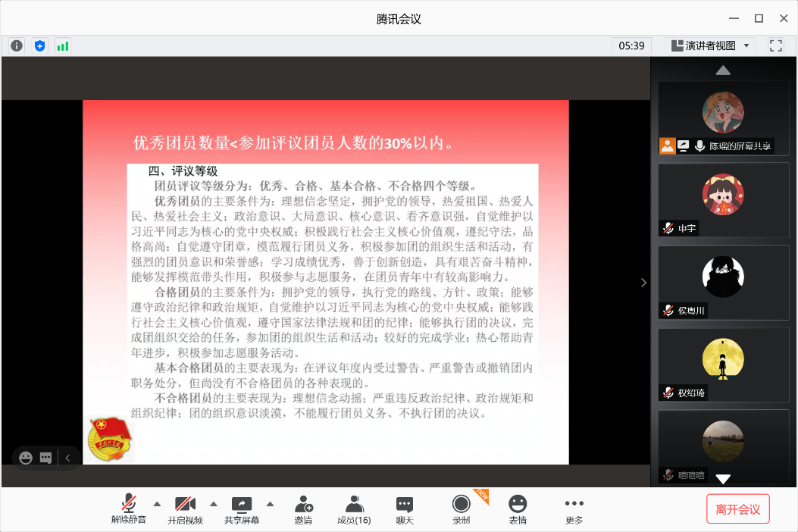
Task: Open the meeting security shield icon
Action: click(x=39, y=45)
